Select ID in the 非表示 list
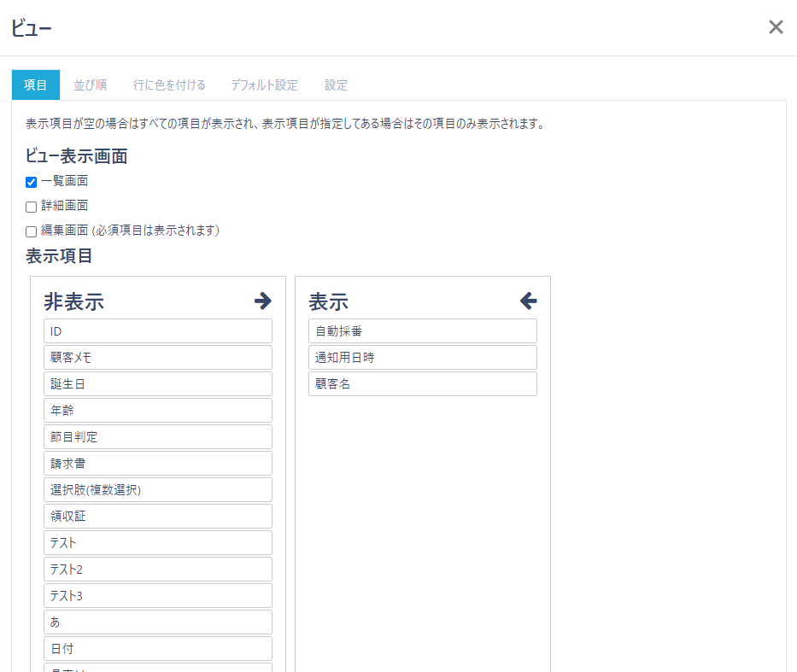Screen dimensions: 797x672 [158, 330]
